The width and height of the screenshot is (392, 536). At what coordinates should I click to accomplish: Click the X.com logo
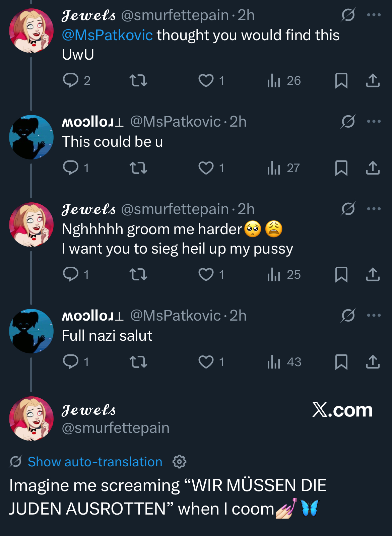point(342,410)
